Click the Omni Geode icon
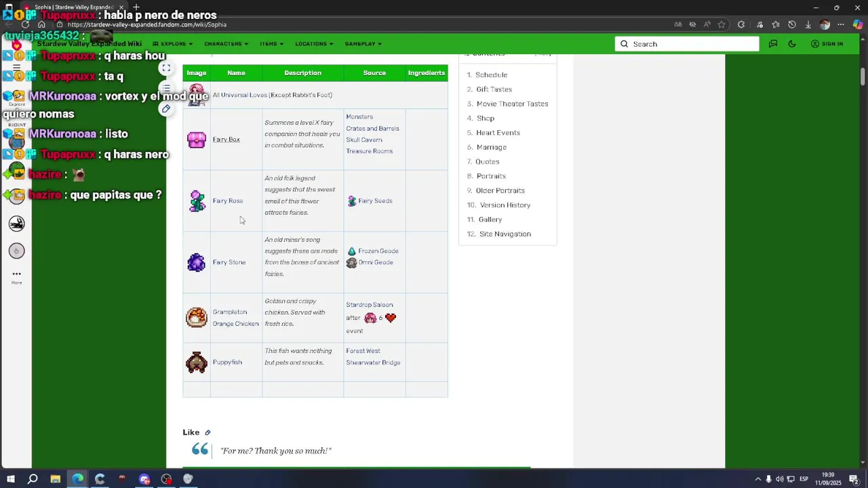This screenshot has height=488, width=868. tap(351, 263)
